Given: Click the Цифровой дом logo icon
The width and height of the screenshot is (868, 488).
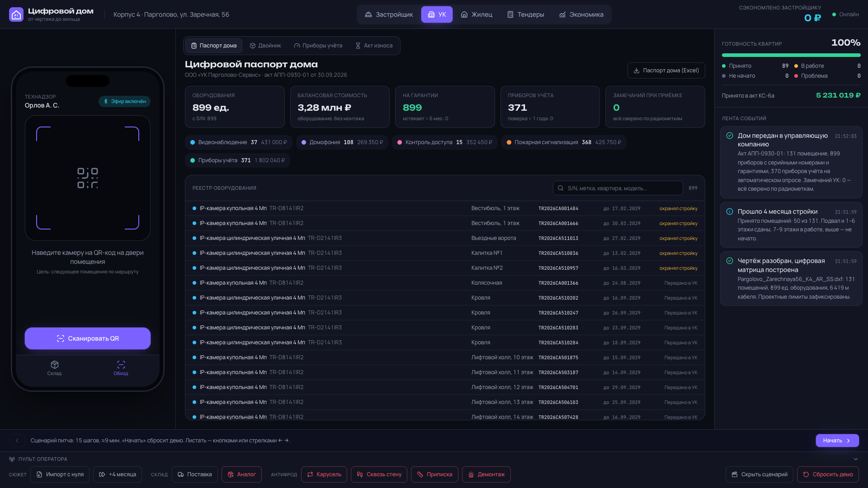Looking at the screenshot, I should 16,14.
